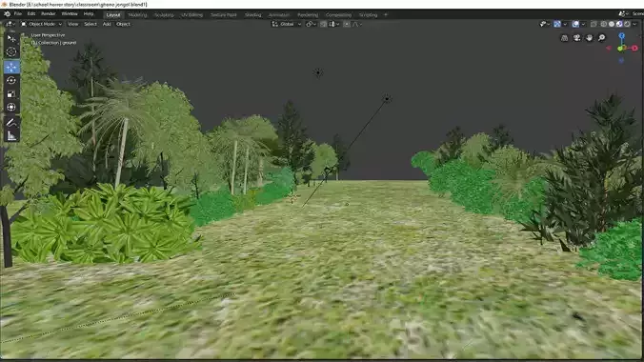
Task: Open object type visibility dropdown
Action: [545, 24]
